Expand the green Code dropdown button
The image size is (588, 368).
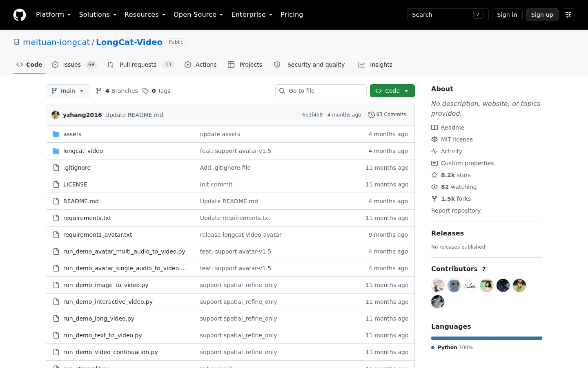click(x=392, y=91)
